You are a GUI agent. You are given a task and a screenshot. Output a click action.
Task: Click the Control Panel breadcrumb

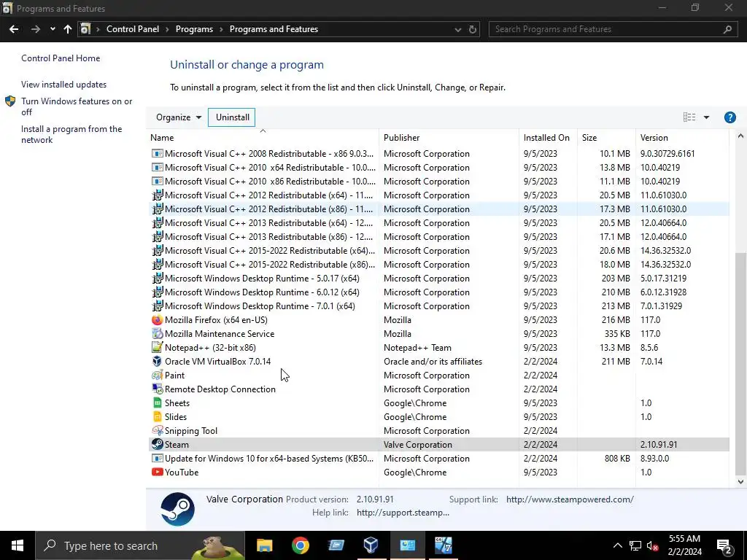(x=133, y=29)
